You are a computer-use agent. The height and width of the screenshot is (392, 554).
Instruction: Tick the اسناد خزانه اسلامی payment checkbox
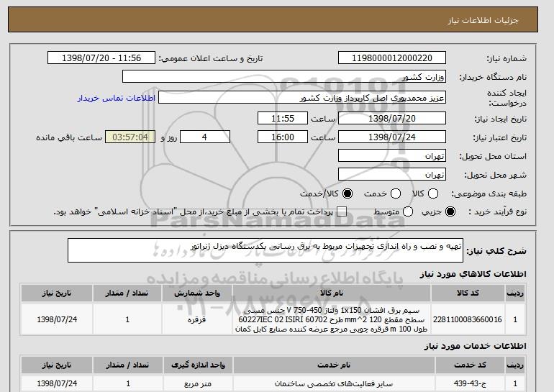click(341, 211)
